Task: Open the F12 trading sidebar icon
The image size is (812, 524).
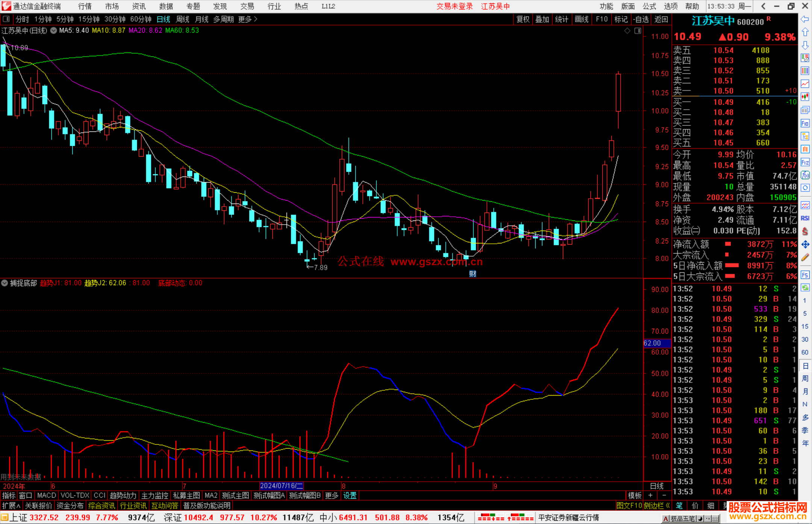Action: click(805, 162)
